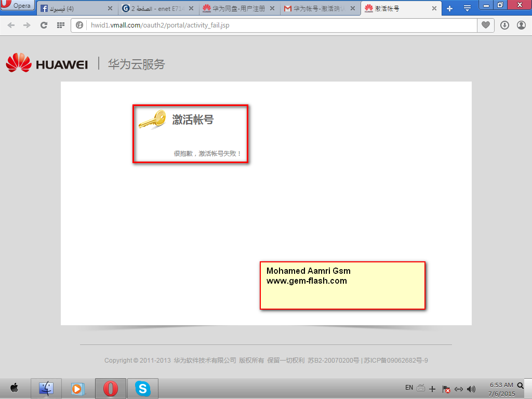This screenshot has height=399, width=532.
Task: Close the enet E714 tab
Action: point(191,8)
